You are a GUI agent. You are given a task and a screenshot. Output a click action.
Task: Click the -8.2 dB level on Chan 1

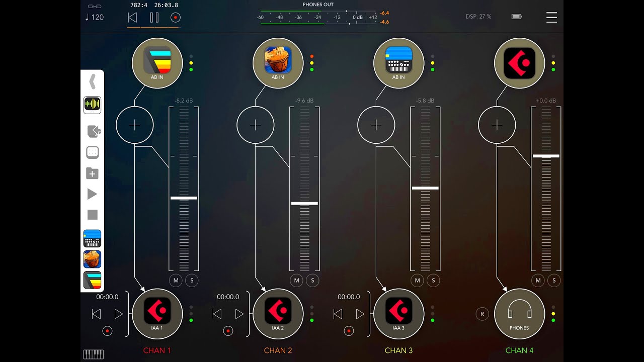184,101
